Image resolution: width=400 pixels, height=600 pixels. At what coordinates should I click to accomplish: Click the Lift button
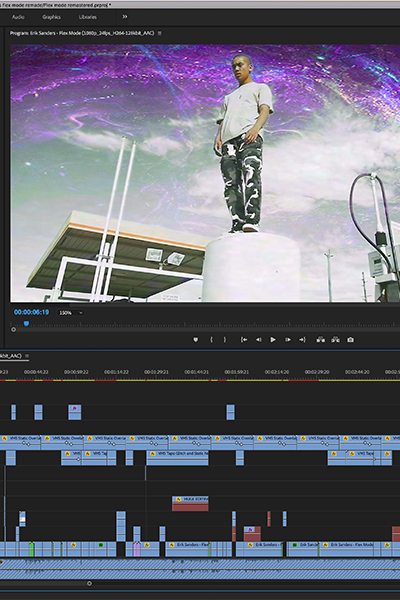click(321, 340)
